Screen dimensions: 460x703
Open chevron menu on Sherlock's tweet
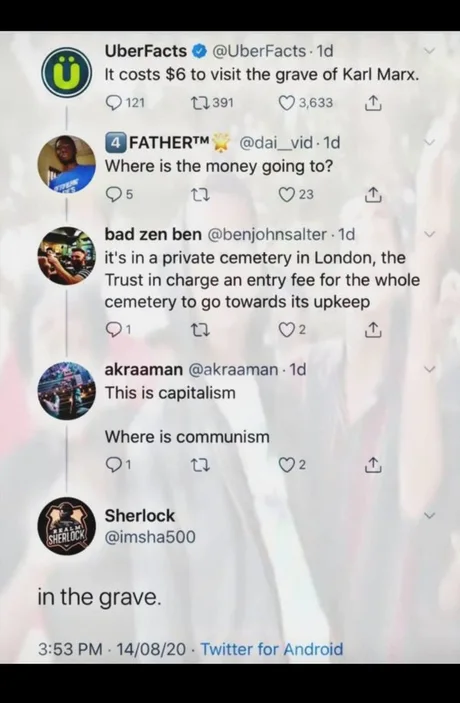(x=430, y=516)
